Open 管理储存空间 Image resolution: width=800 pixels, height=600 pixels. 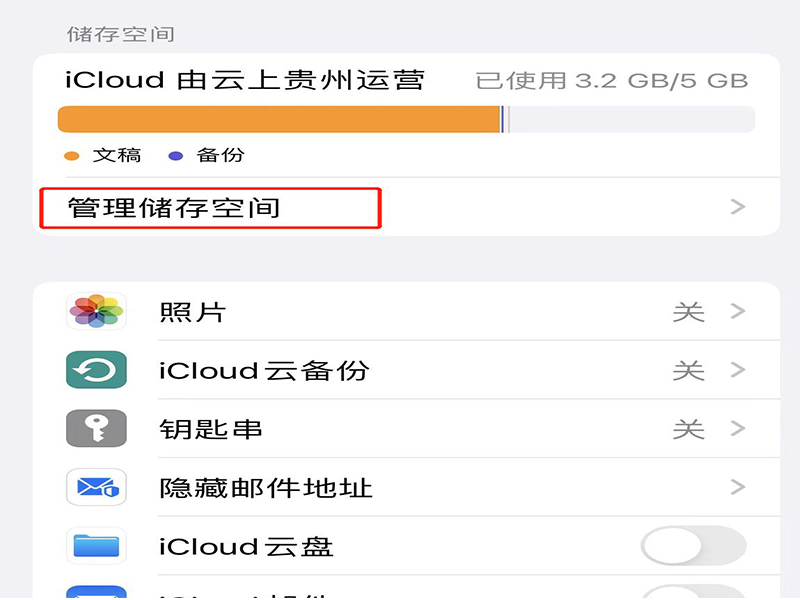pyautogui.click(x=174, y=208)
